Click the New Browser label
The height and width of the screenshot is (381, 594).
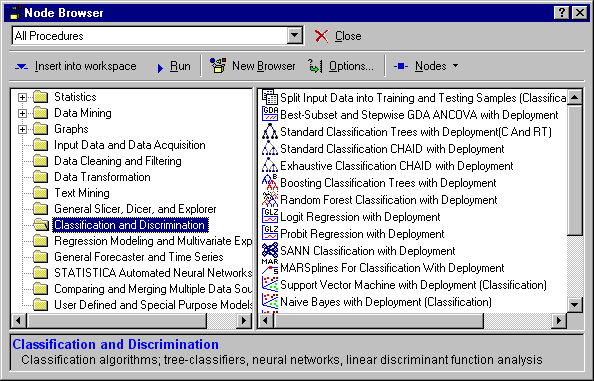pos(264,66)
